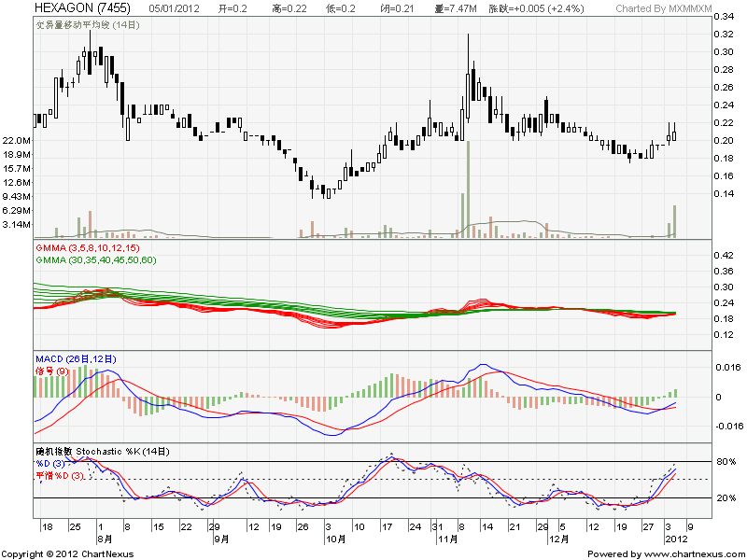Click the 05/01/2012 date label

[x=175, y=8]
